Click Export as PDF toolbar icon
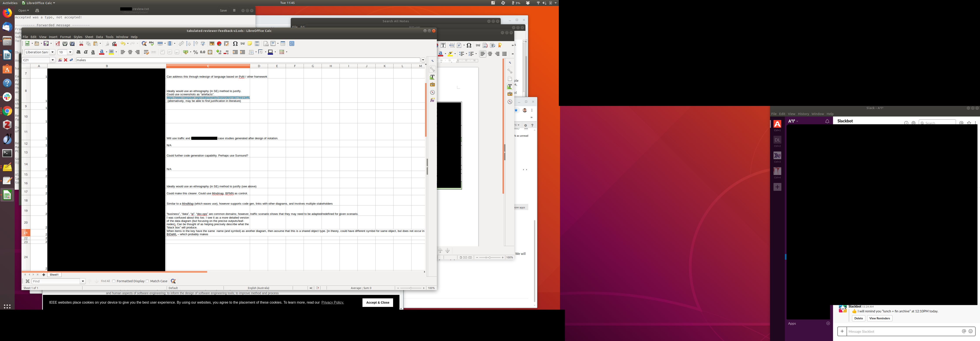This screenshot has height=341, width=980. (58, 44)
